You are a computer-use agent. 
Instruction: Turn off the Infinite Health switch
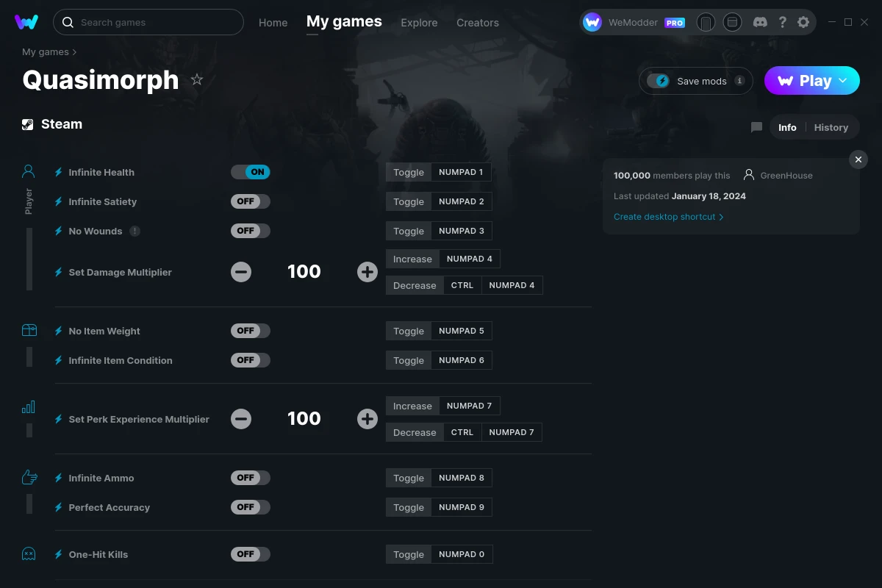pos(250,171)
